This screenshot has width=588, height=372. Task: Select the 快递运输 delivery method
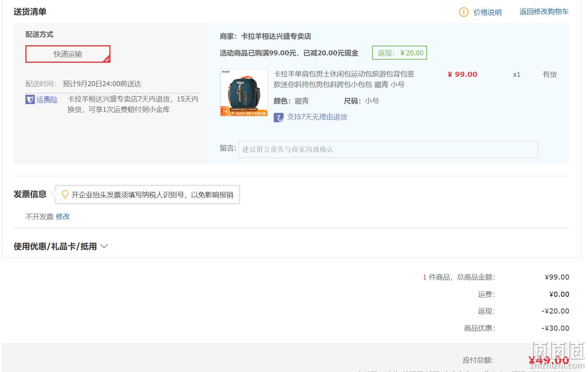pyautogui.click(x=68, y=54)
